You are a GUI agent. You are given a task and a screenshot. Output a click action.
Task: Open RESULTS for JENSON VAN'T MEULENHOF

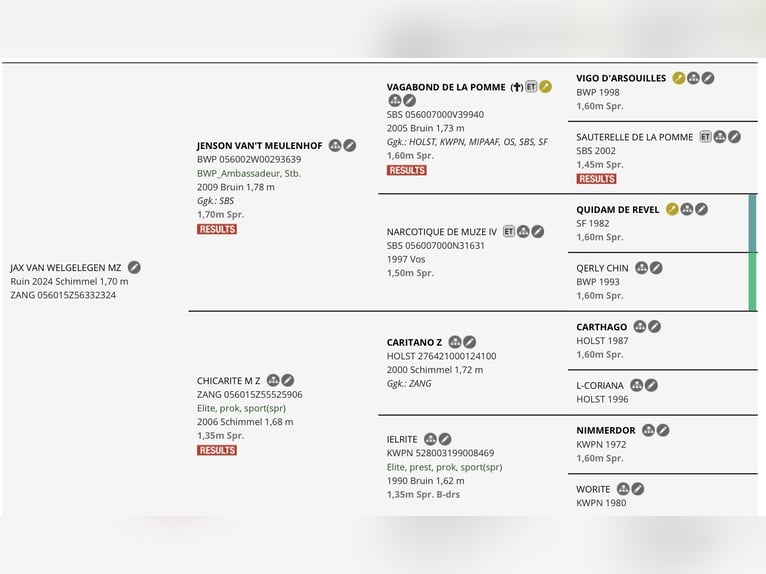(x=217, y=229)
